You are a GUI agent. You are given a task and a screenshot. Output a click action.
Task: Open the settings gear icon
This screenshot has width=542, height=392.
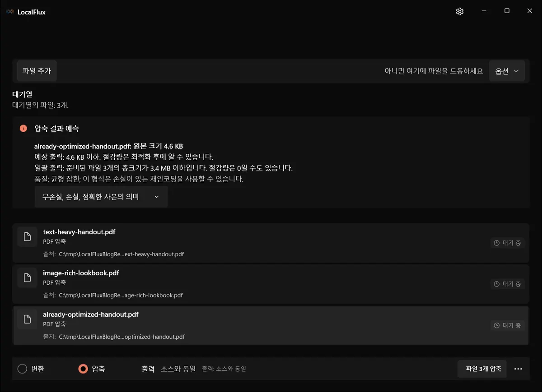(x=460, y=12)
